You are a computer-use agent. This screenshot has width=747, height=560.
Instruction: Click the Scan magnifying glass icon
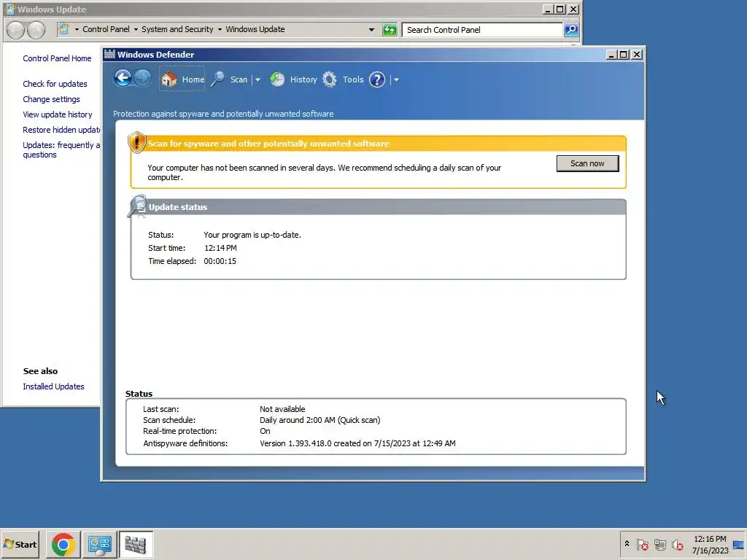(x=217, y=79)
